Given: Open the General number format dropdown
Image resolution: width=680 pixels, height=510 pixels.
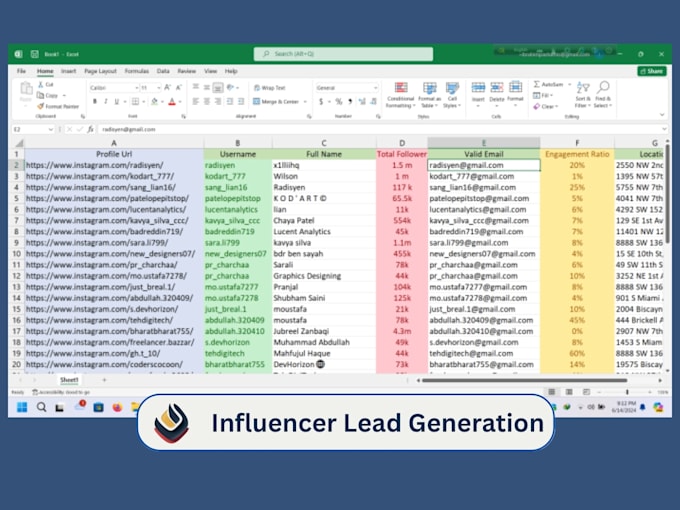Looking at the screenshot, I should 375,88.
